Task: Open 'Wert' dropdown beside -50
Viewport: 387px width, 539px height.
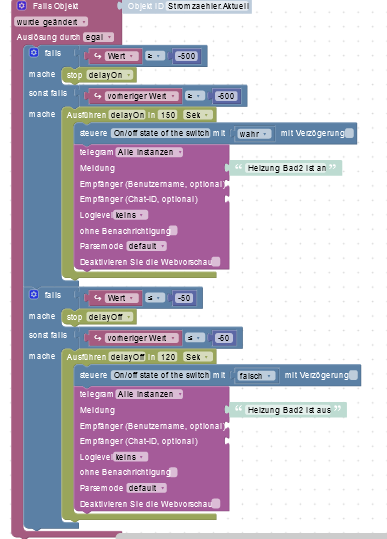Action: tap(122, 298)
